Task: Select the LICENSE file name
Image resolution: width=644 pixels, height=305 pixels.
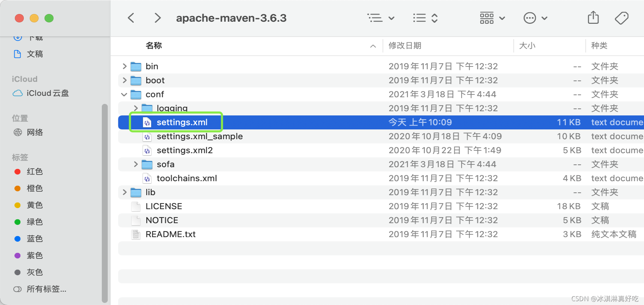Action: click(x=164, y=206)
